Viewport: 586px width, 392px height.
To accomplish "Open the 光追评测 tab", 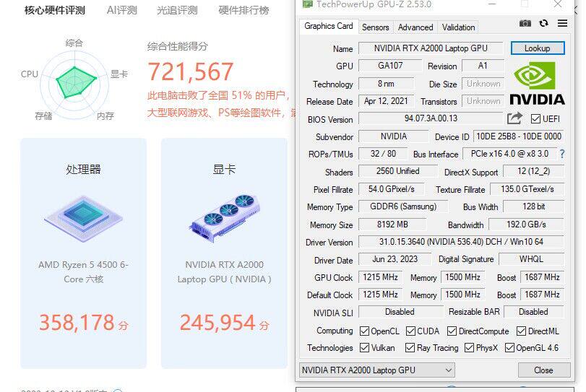I will (x=177, y=10).
